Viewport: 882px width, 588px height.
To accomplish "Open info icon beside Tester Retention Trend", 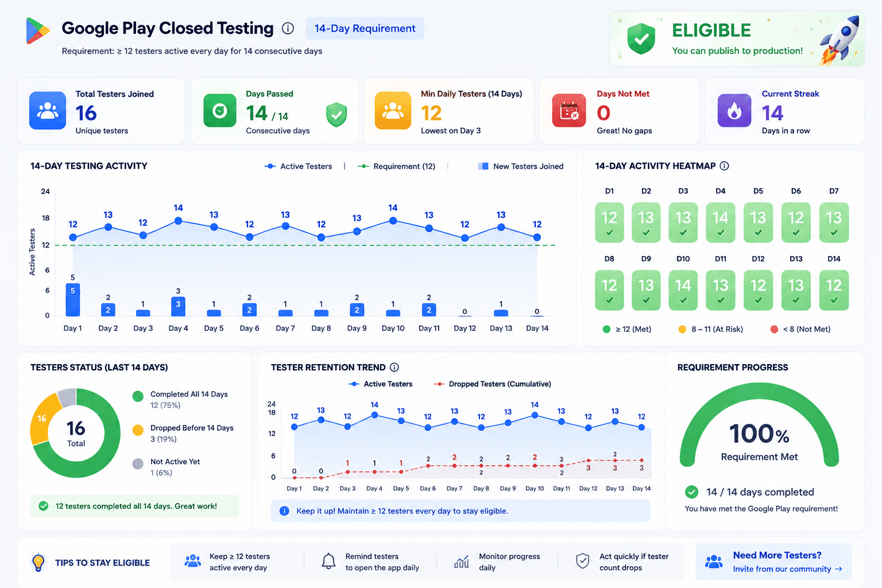I will 394,367.
